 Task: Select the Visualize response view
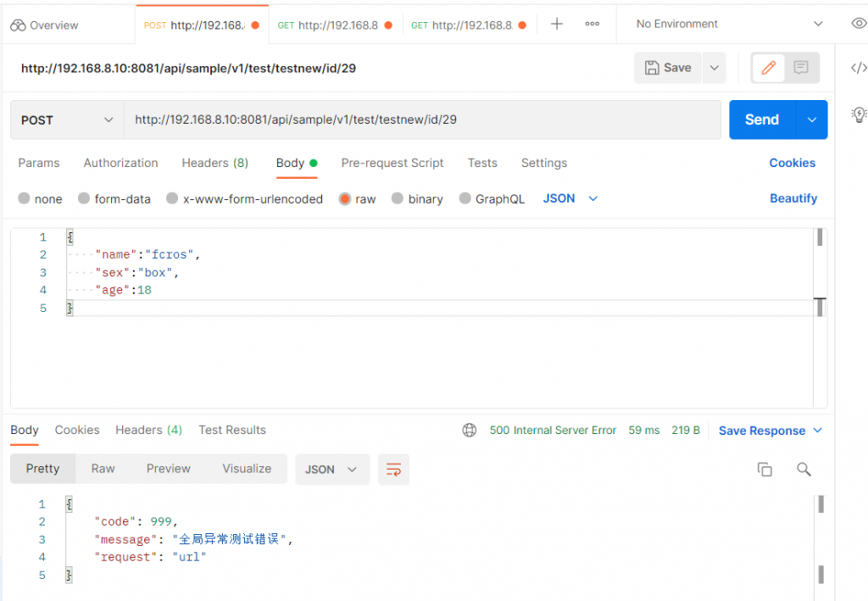point(247,469)
